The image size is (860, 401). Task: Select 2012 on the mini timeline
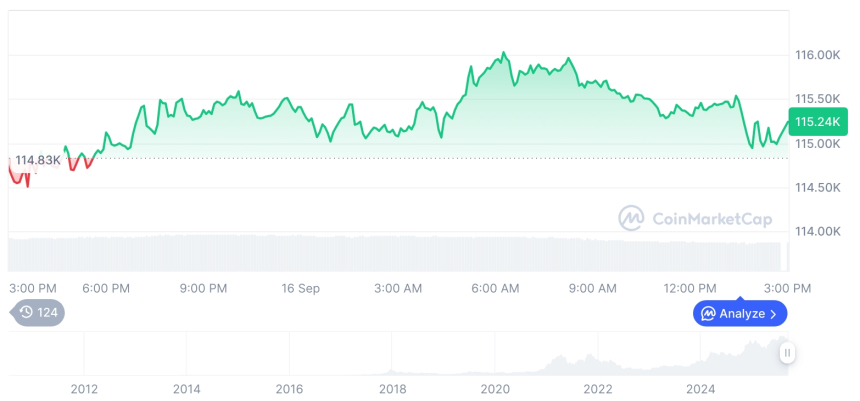(x=84, y=388)
